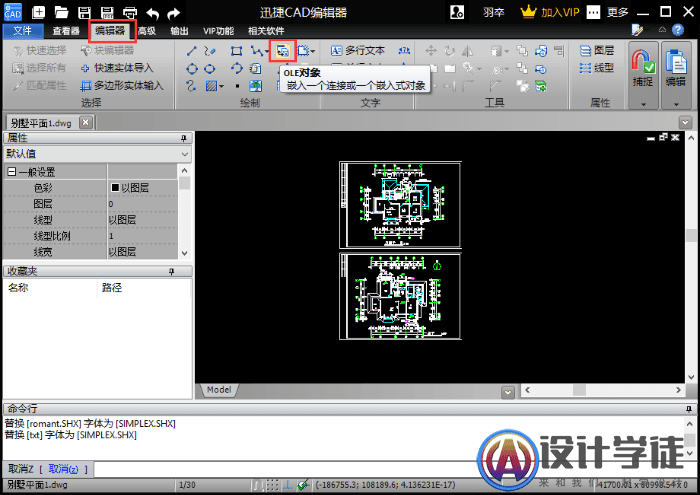
Task: Select the Point drawing tool
Action: point(238,86)
